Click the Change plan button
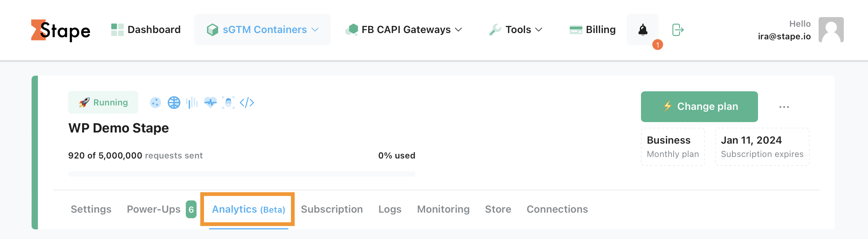This screenshot has height=239, width=868. point(699,107)
